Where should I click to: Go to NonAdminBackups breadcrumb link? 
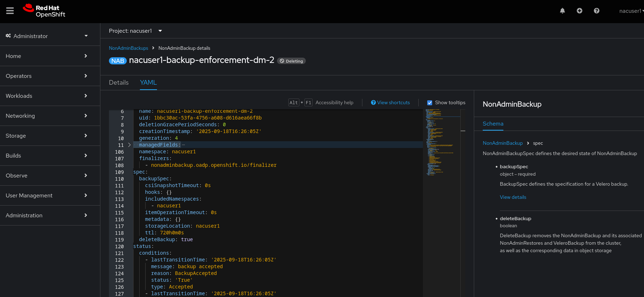tap(128, 48)
